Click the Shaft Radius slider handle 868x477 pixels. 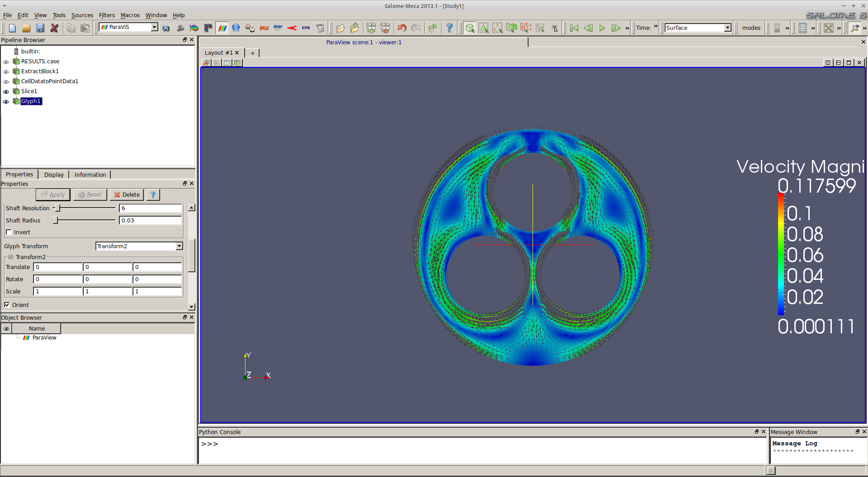pyautogui.click(x=55, y=221)
